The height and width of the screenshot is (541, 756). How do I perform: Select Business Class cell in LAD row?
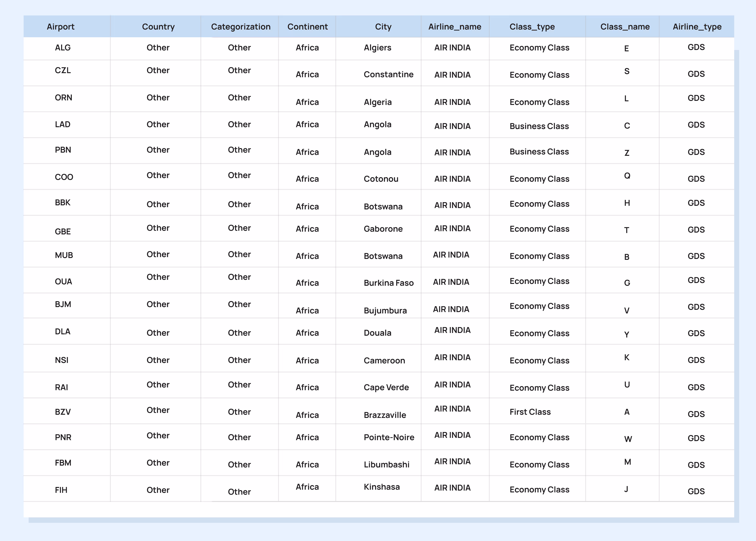(539, 126)
